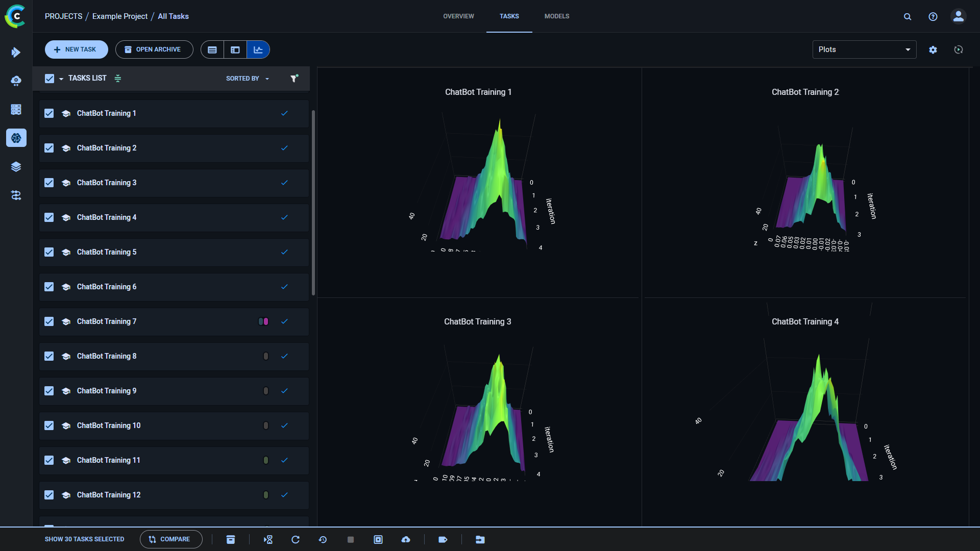This screenshot has height=551, width=980.
Task: Click the Compare button in the bottom bar
Action: point(170,539)
